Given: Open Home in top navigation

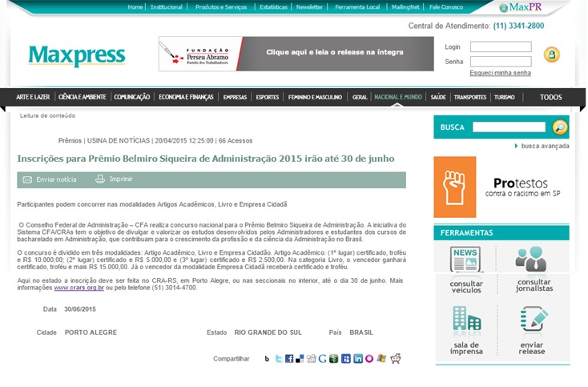Looking at the screenshot, I should pos(135,6).
